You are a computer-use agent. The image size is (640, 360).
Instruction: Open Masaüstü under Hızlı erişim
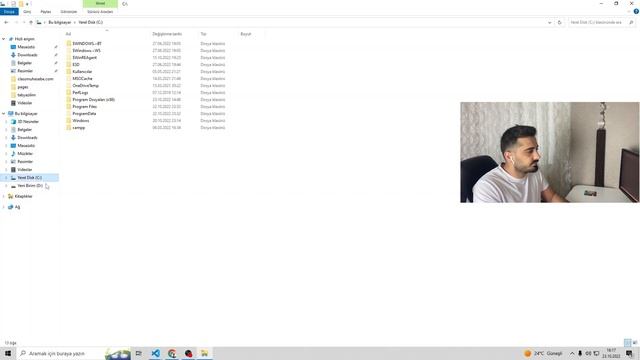(x=26, y=47)
